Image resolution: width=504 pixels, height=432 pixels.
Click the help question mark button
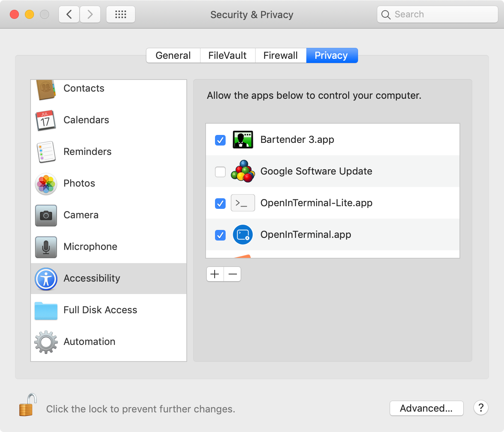coord(481,408)
